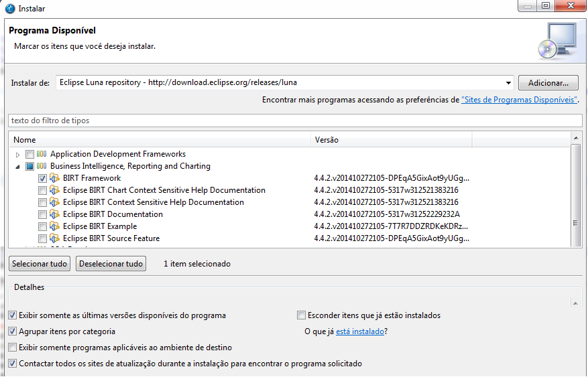This screenshot has width=588, height=377.
Task: Check the Eclipse BIRT Example checkbox
Action: 42,226
